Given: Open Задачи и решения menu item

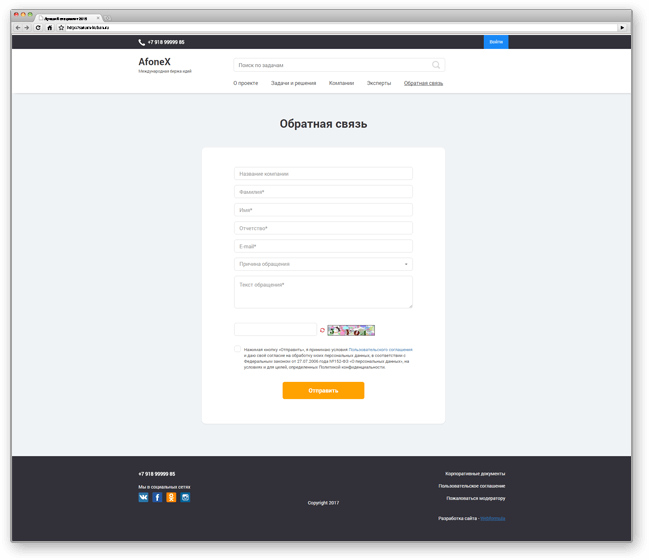Looking at the screenshot, I should [293, 83].
